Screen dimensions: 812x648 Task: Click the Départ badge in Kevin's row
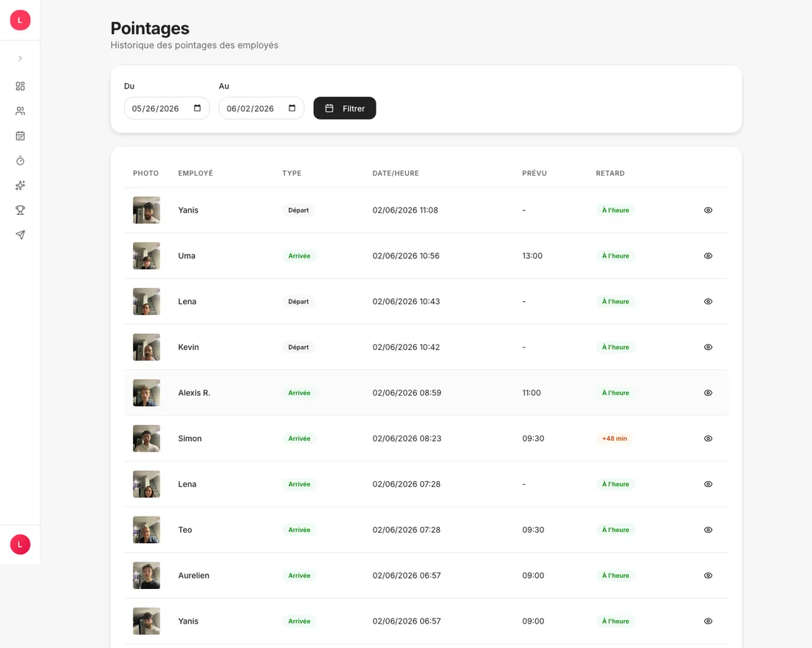click(298, 348)
